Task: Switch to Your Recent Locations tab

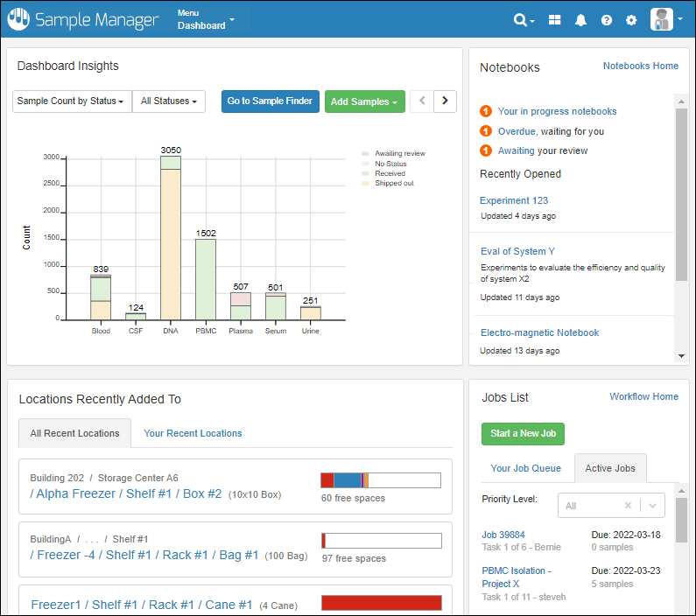Action: (193, 433)
